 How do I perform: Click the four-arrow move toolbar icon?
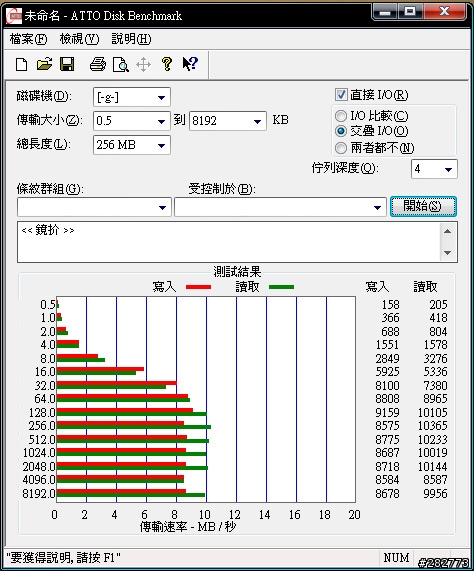[x=143, y=65]
